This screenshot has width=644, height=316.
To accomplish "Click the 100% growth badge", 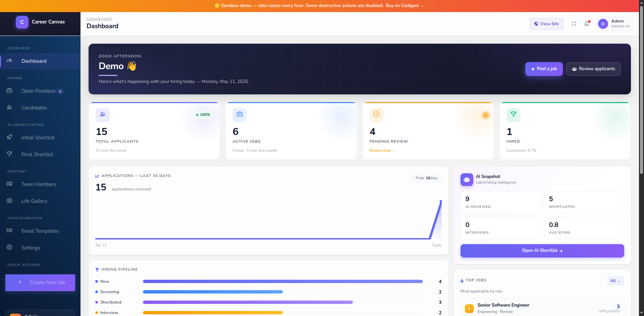I will click(x=203, y=115).
